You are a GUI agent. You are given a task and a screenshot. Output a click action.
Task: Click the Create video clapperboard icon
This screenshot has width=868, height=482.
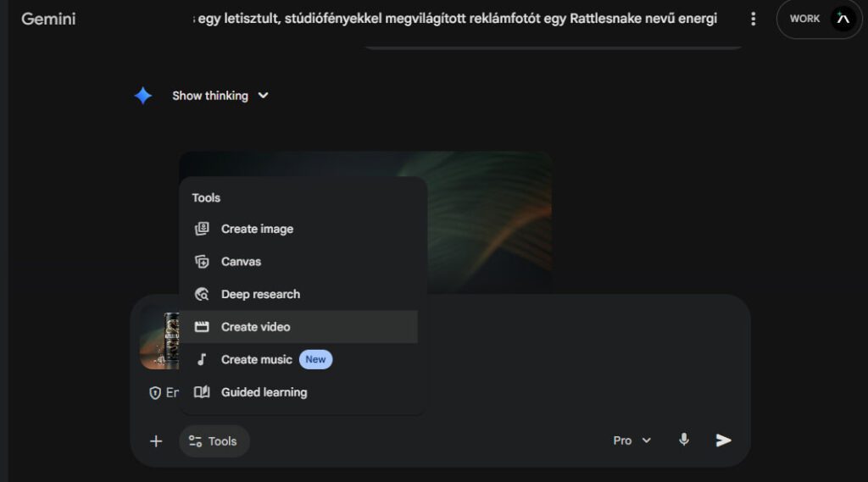click(x=202, y=327)
